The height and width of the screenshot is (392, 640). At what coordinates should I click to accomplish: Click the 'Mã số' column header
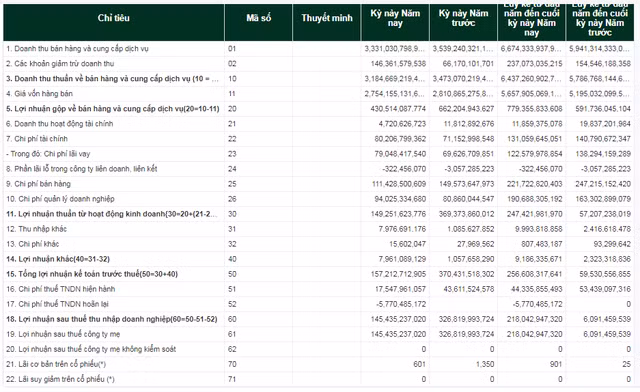pos(258,22)
